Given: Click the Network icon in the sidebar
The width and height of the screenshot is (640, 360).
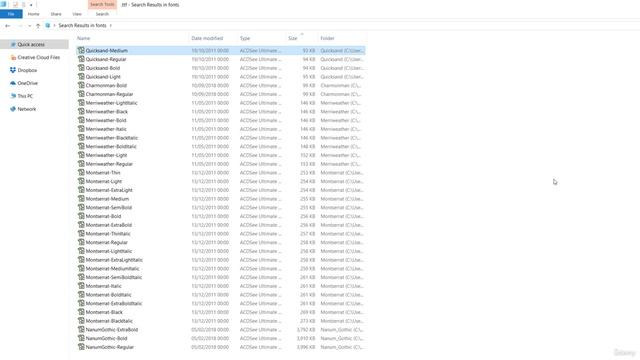Looking at the screenshot, I should [x=13, y=109].
